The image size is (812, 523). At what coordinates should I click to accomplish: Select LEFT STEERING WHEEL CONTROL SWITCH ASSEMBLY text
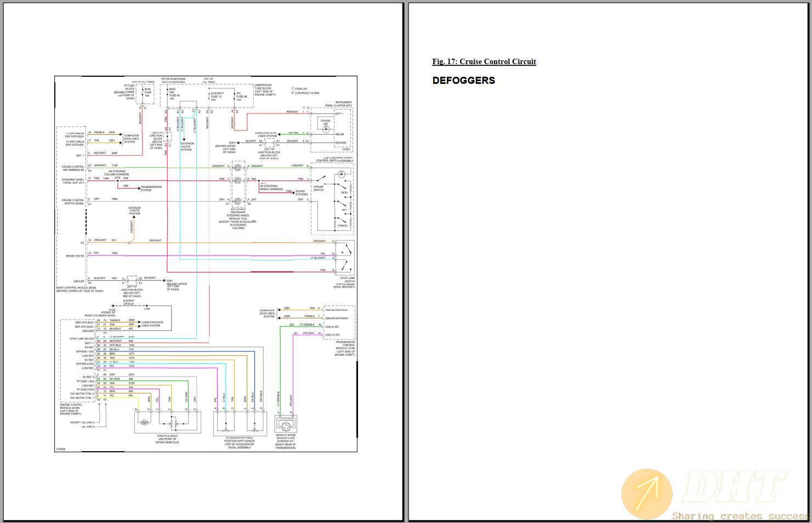point(335,160)
